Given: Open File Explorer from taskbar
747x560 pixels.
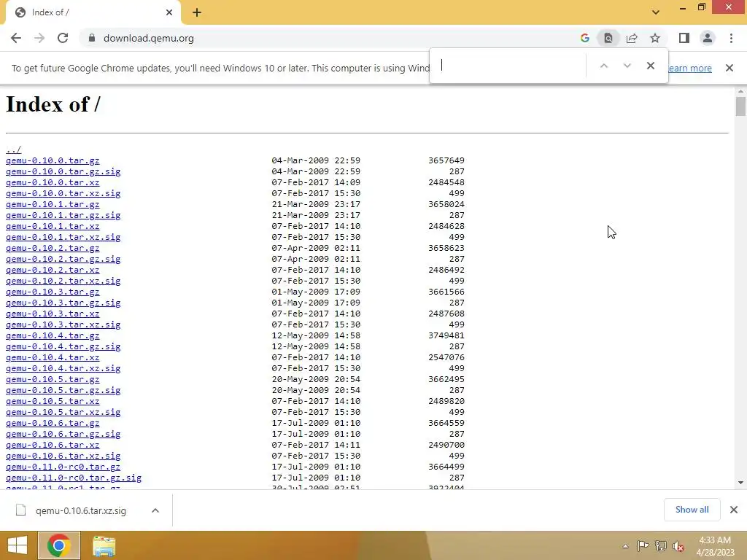Looking at the screenshot, I should [x=104, y=546].
